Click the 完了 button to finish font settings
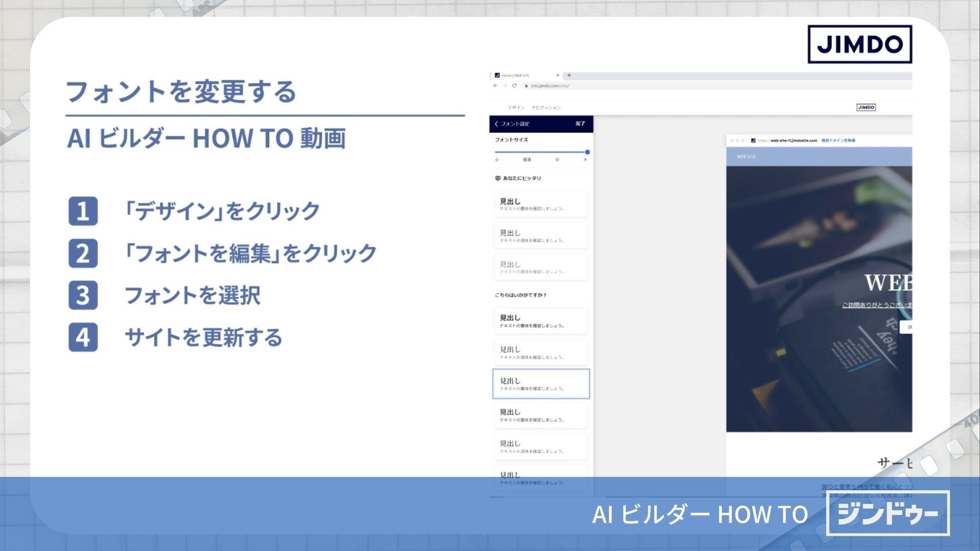 [x=580, y=123]
